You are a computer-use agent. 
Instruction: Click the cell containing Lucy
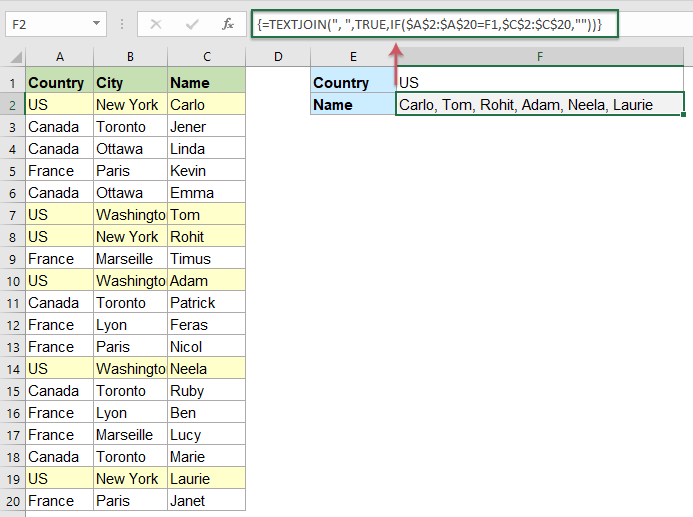[206, 435]
